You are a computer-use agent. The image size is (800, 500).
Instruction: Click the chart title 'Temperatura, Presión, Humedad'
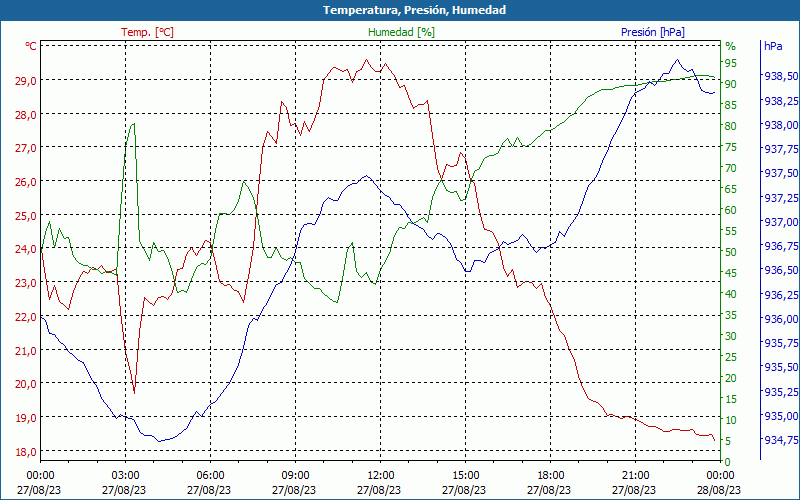click(414, 10)
